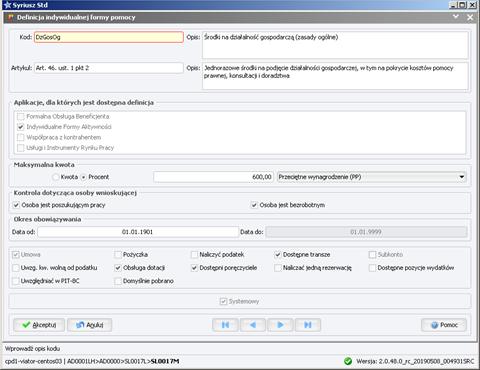Enable the Pożyczka checkbox
The image size is (480, 370).
point(118,255)
